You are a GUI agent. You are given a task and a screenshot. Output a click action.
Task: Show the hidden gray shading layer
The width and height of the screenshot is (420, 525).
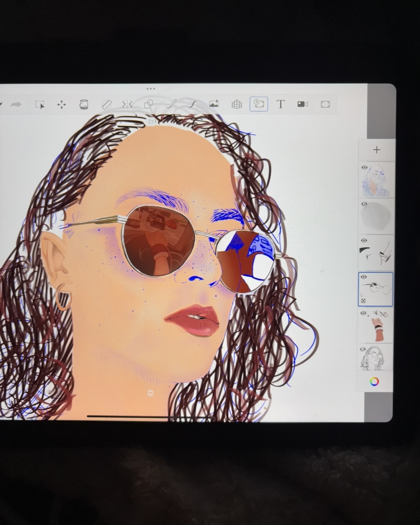coord(364,204)
